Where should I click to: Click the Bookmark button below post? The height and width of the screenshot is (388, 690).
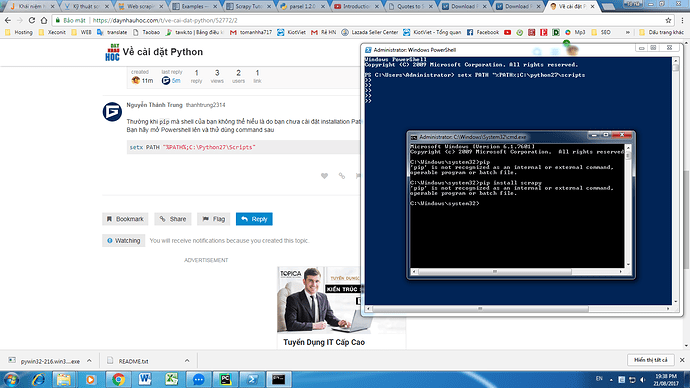point(125,219)
